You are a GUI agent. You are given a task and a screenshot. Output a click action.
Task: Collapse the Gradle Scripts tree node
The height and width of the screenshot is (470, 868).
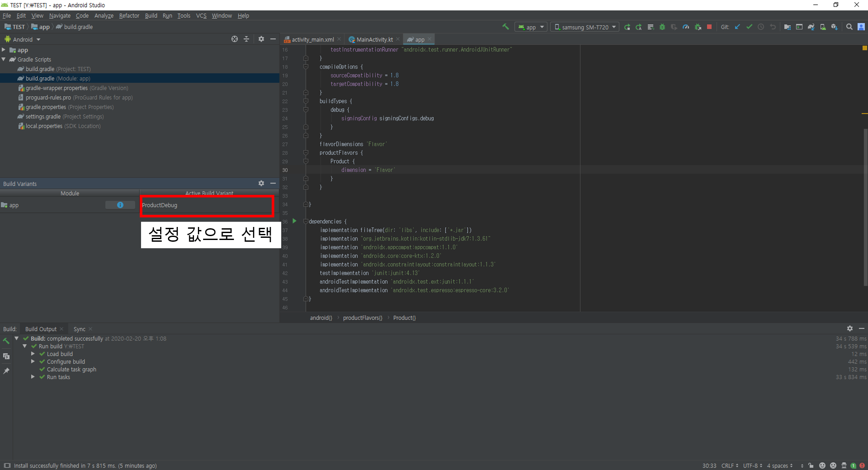point(4,59)
